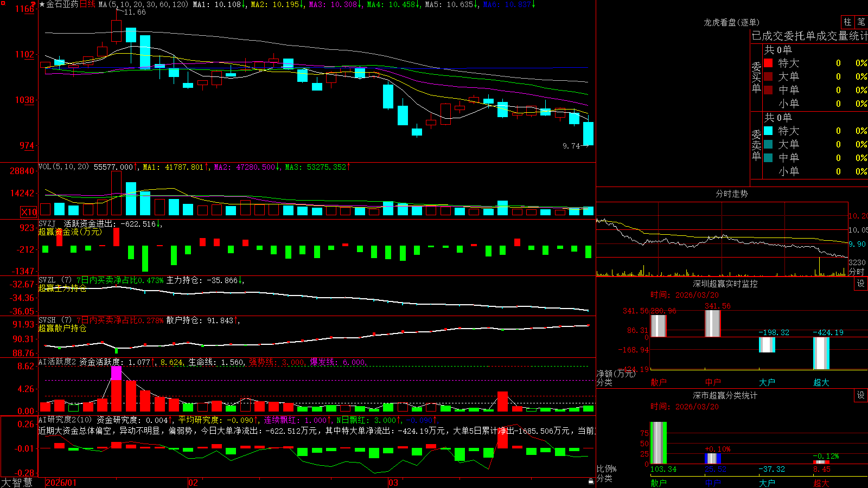Click the 深圳超赢实时监控 title

click(725, 284)
